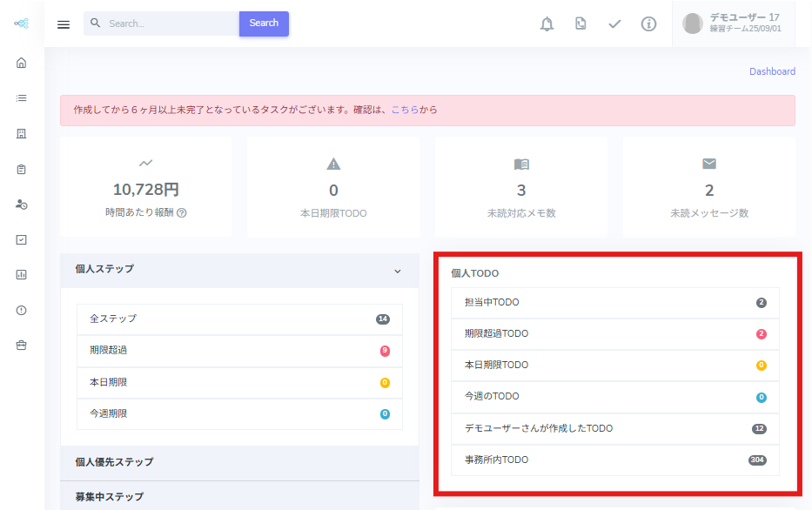
Task: Click the building icon in the sidebar
Action: tap(22, 133)
